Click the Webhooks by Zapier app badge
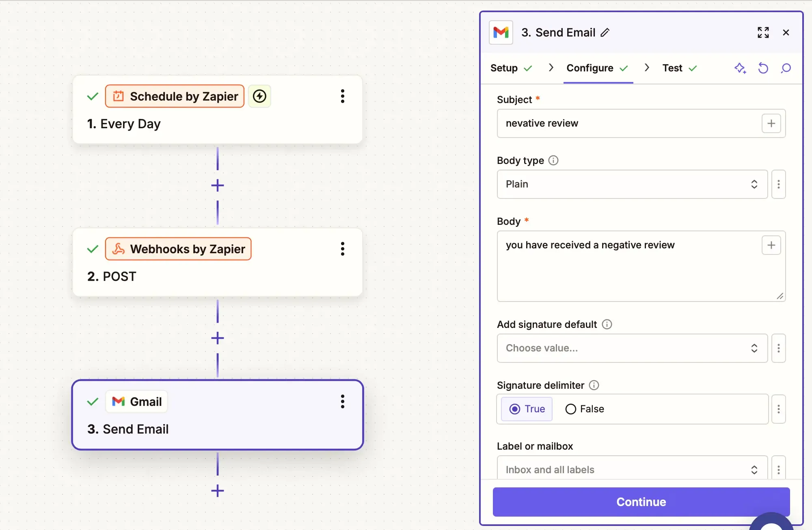This screenshot has height=530, width=812. point(178,249)
